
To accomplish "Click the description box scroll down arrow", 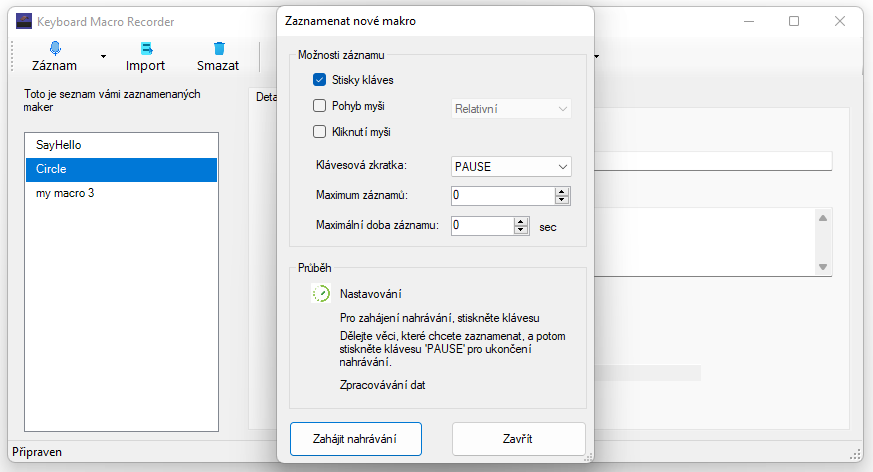I will point(823,267).
